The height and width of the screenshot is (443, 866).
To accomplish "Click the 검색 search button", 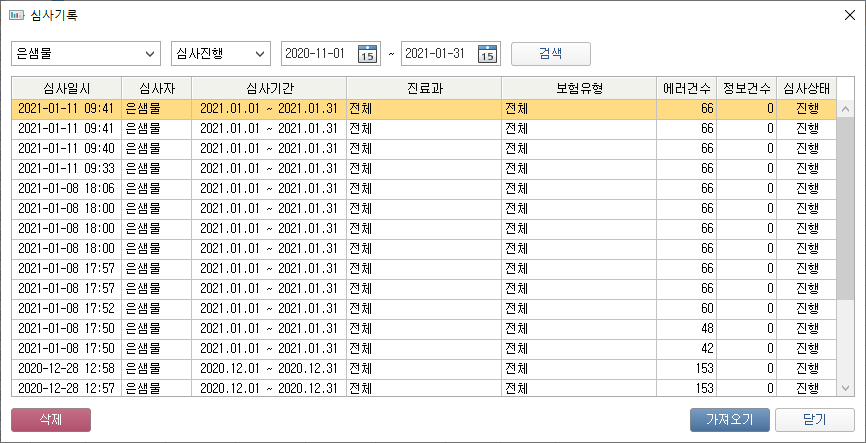I will coord(550,54).
